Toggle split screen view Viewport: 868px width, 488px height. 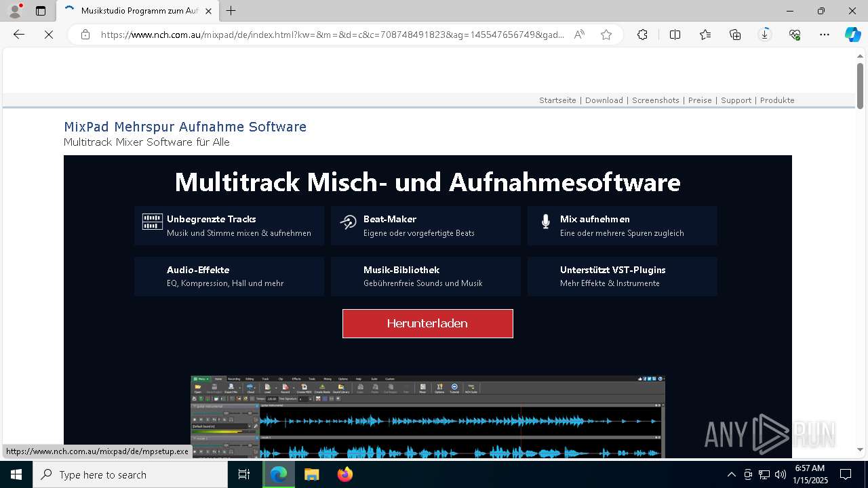[x=675, y=35]
